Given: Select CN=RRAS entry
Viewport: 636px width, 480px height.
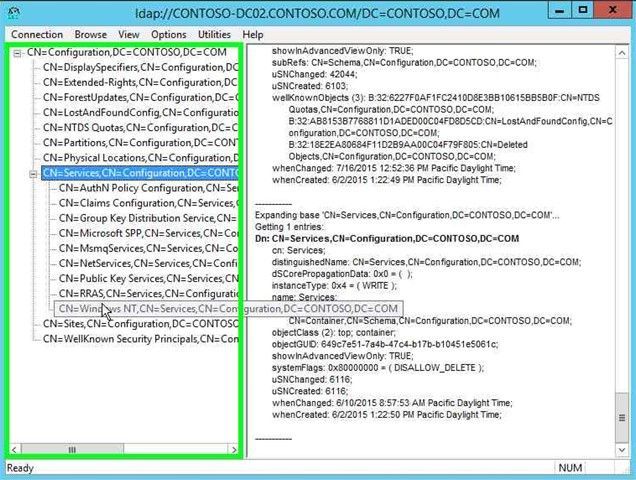Looking at the screenshot, I should tap(148, 293).
